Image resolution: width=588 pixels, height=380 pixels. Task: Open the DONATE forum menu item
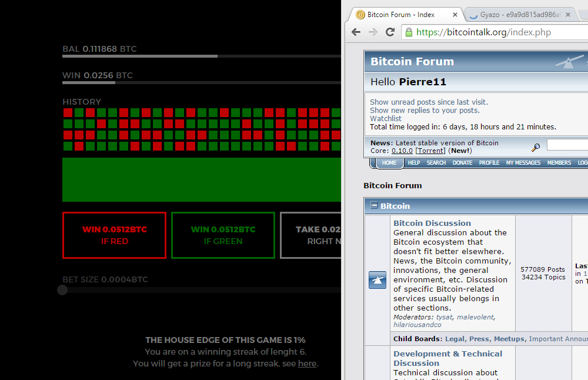(462, 163)
